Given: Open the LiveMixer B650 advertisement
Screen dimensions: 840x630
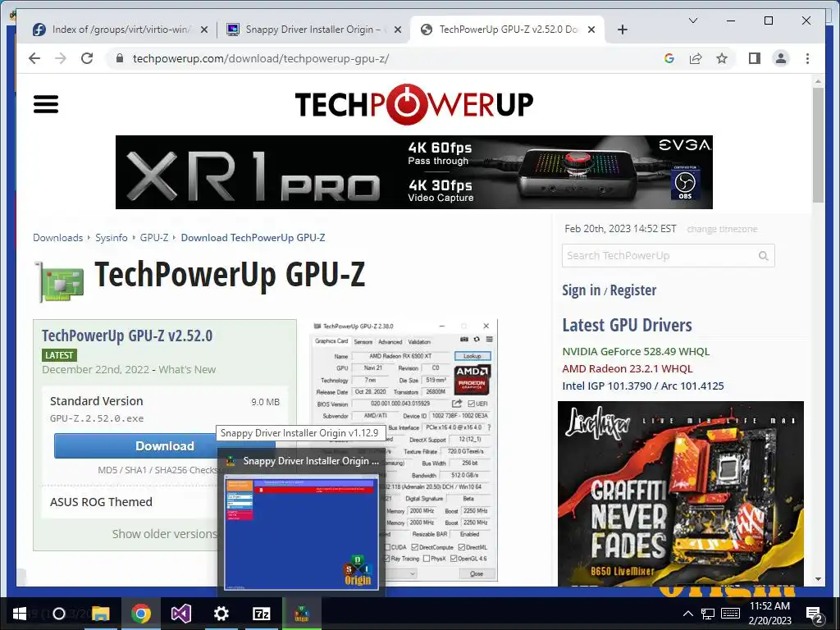Looking at the screenshot, I should (x=680, y=493).
